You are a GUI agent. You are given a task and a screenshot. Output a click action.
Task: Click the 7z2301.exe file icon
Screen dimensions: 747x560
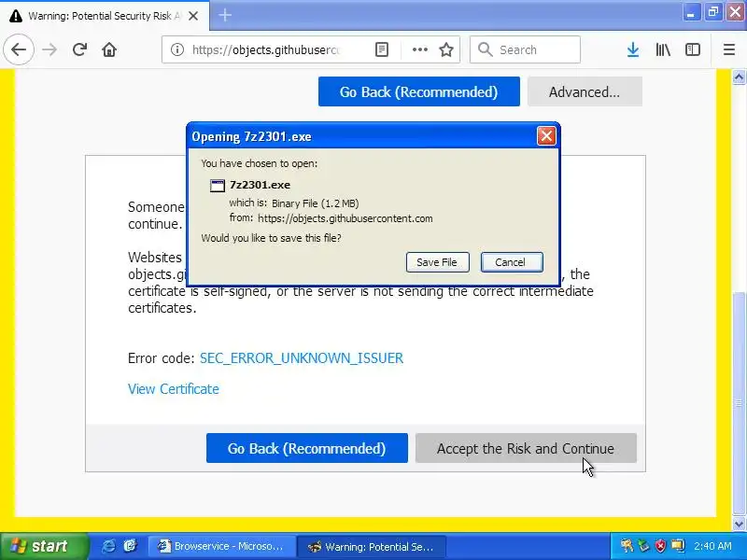pyautogui.click(x=218, y=185)
